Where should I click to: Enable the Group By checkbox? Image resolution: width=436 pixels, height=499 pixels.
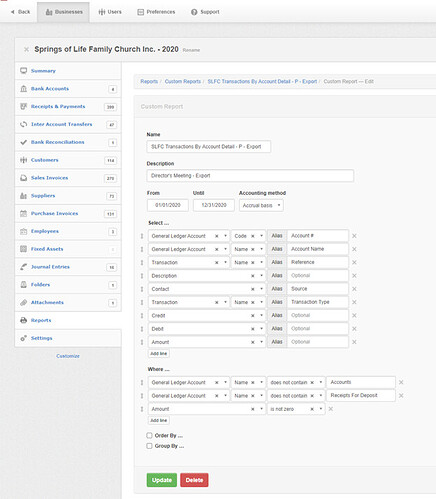149,446
